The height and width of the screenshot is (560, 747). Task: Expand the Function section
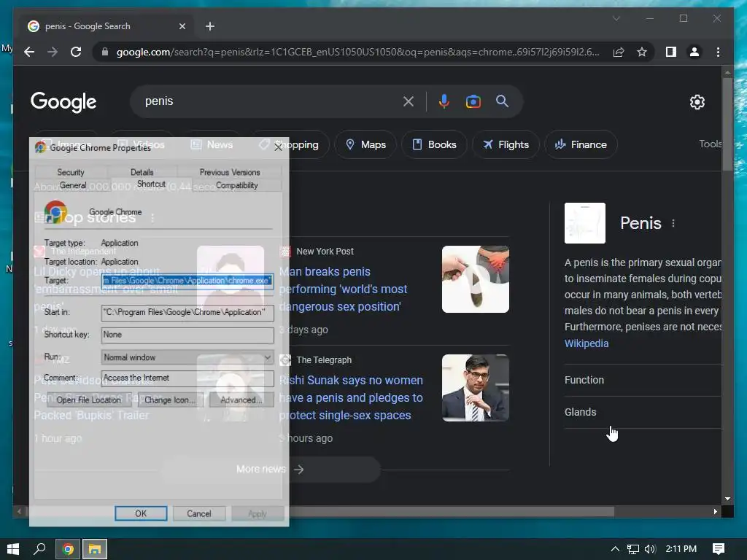643,380
